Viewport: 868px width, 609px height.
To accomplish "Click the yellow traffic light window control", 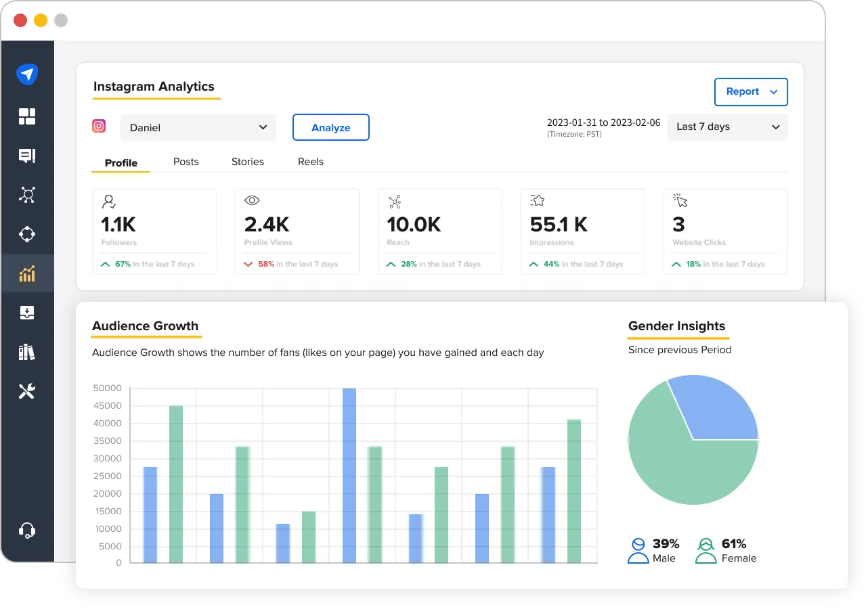I will pyautogui.click(x=40, y=20).
